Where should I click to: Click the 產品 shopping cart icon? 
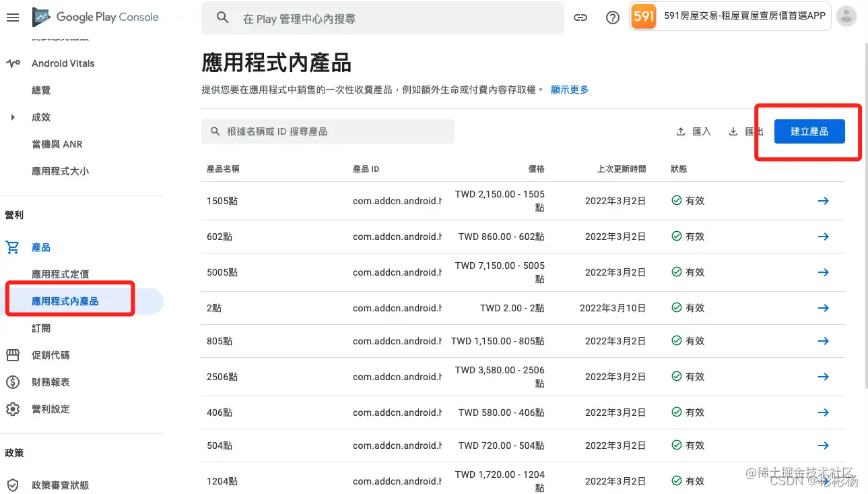point(13,247)
